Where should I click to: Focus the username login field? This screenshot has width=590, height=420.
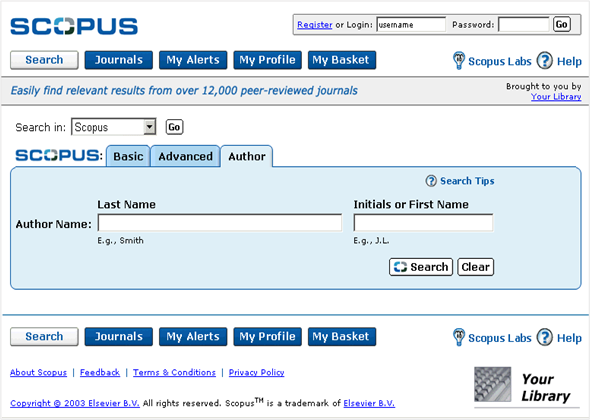point(411,24)
